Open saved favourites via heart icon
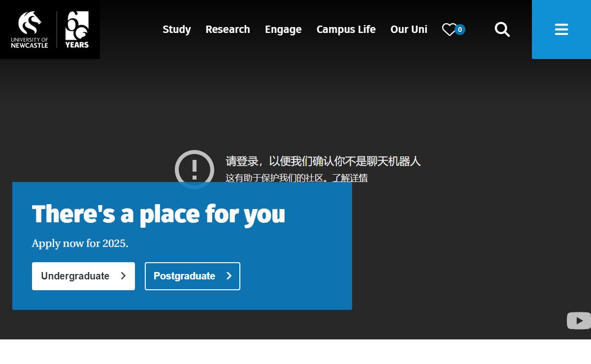The image size is (591, 364). pyautogui.click(x=449, y=30)
